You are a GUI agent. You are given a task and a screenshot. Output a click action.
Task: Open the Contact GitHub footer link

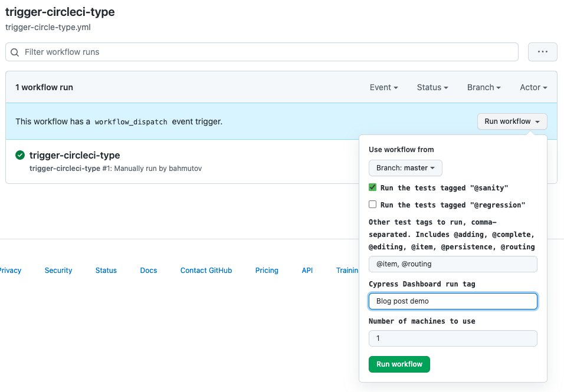click(206, 270)
